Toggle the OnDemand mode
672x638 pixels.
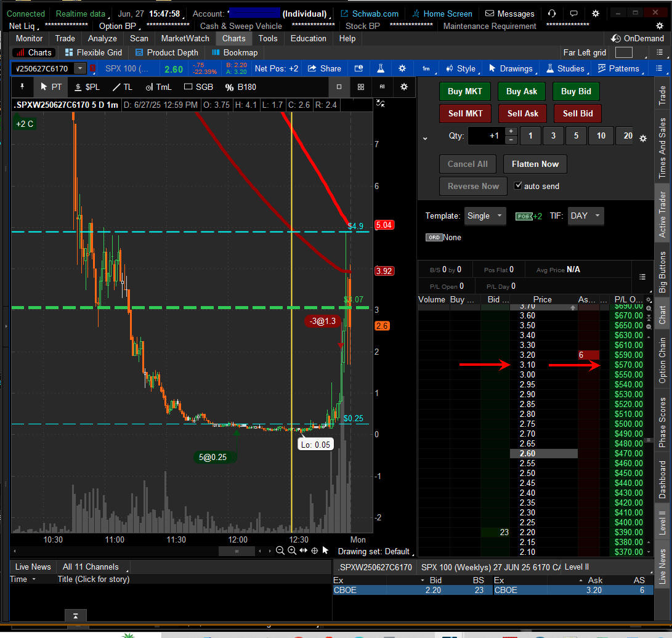pyautogui.click(x=638, y=39)
